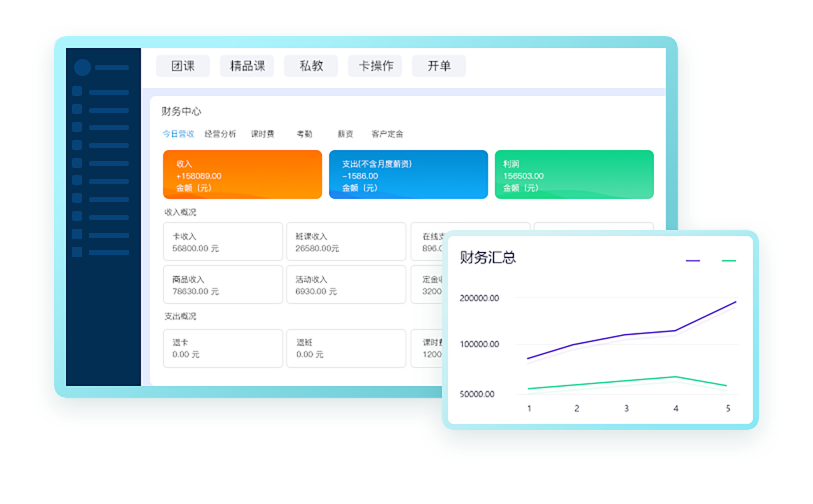Open the 精品课 section
Screen dimensions: 813x504
point(247,66)
